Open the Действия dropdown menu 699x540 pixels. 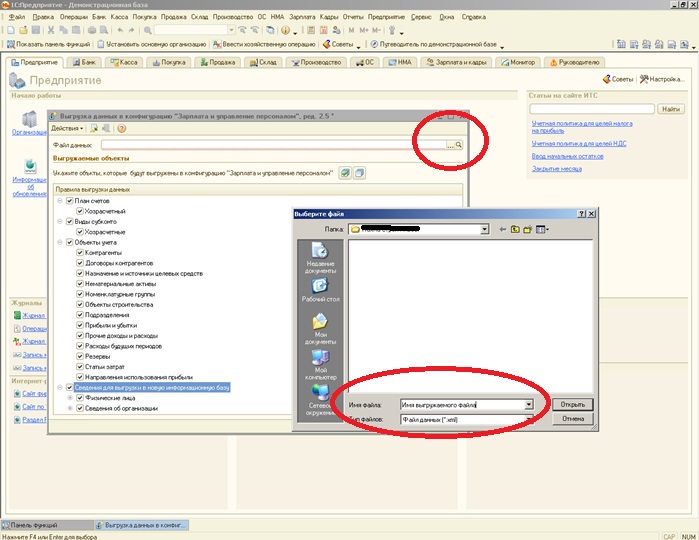click(67, 128)
